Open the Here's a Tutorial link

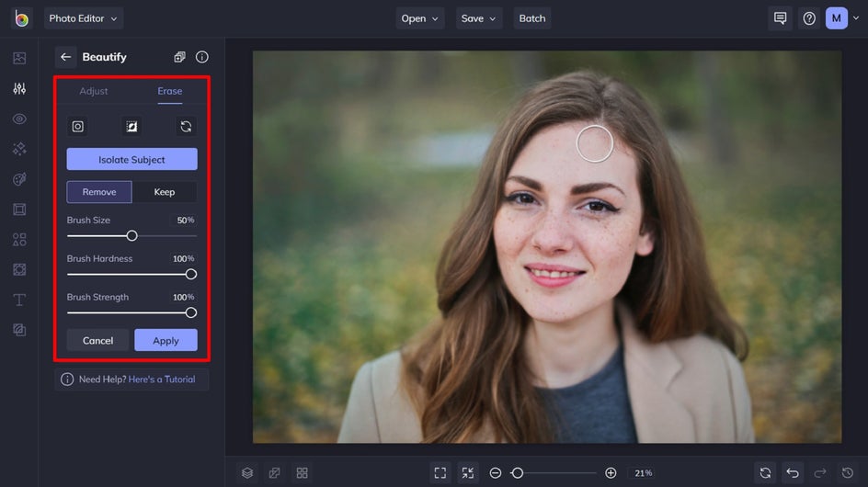click(x=162, y=379)
